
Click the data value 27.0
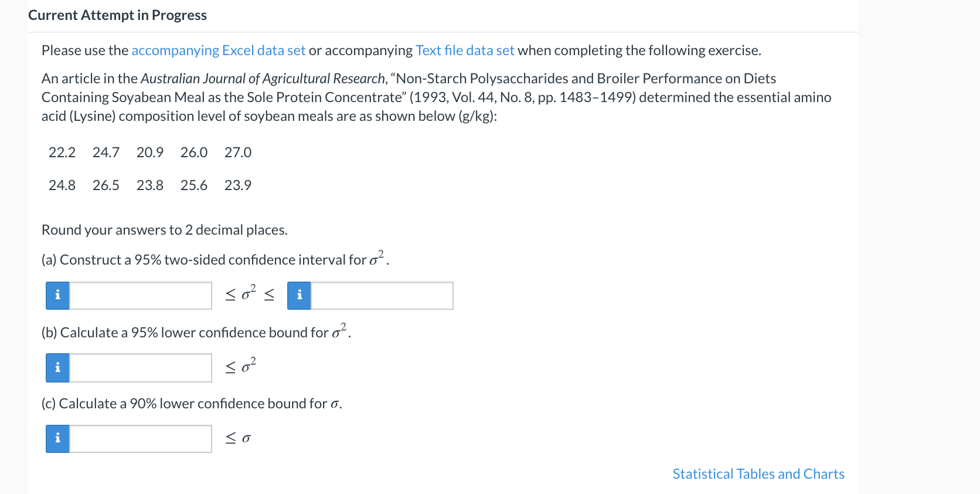tap(238, 153)
